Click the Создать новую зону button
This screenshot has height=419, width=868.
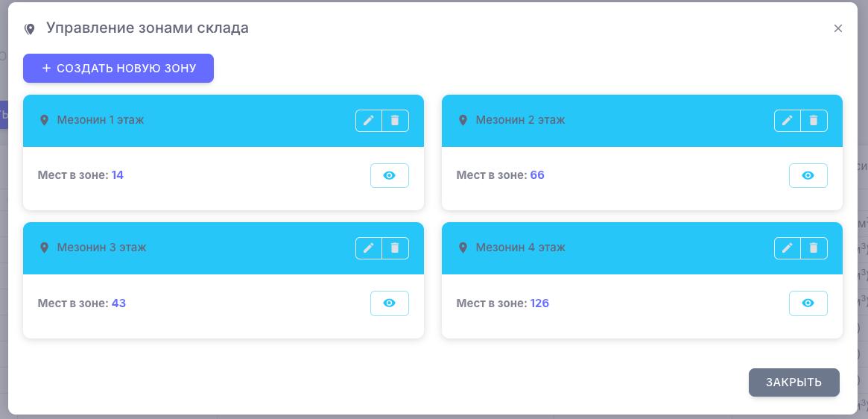[x=118, y=68]
